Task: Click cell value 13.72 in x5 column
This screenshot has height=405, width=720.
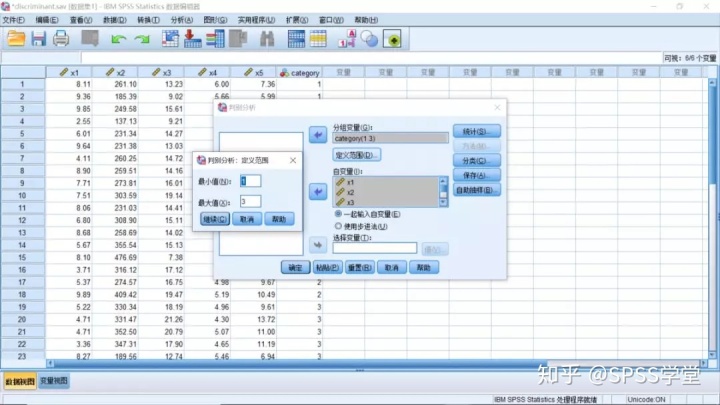Action: coord(254,319)
